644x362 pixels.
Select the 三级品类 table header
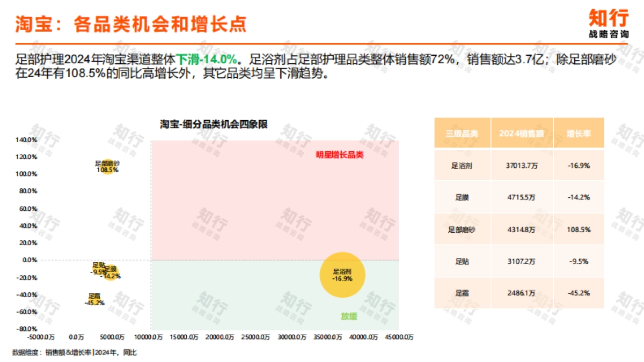463,132
